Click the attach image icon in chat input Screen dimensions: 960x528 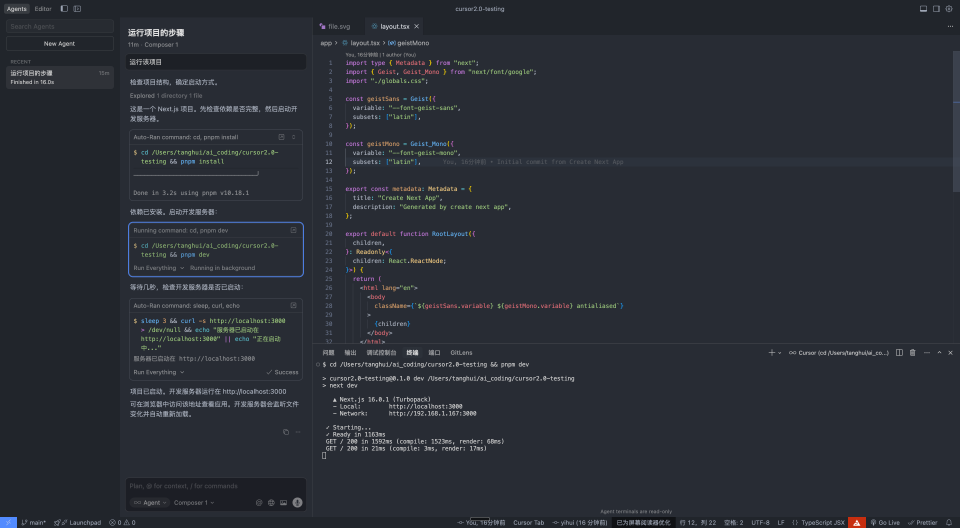tap(283, 502)
